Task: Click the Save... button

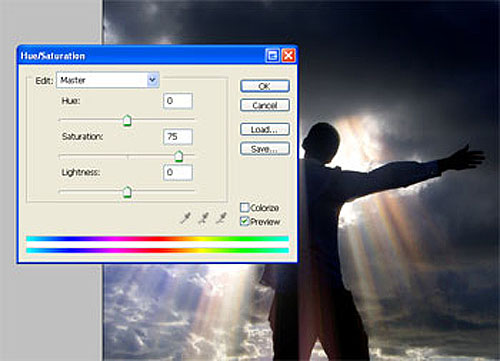Action: 265,149
